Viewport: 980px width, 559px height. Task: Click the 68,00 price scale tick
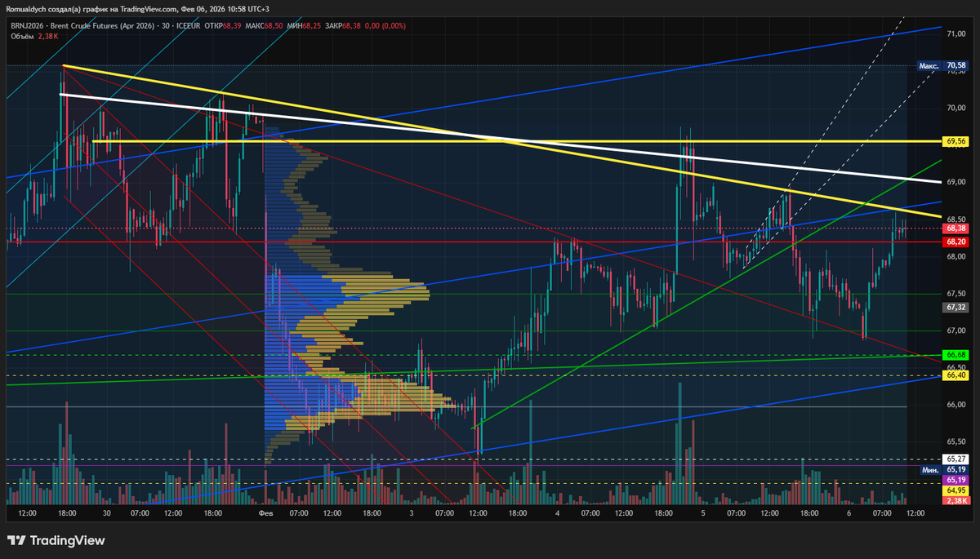[956, 256]
